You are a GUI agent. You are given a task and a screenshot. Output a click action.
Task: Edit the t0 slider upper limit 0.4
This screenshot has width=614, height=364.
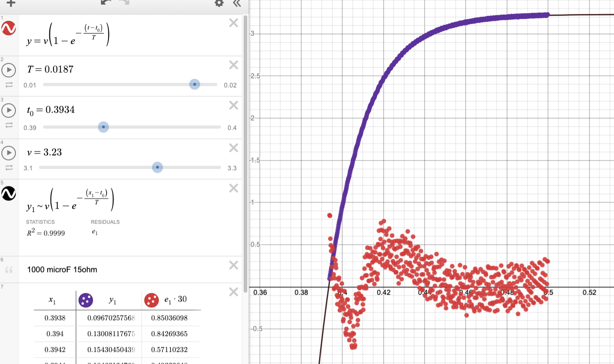tap(232, 128)
